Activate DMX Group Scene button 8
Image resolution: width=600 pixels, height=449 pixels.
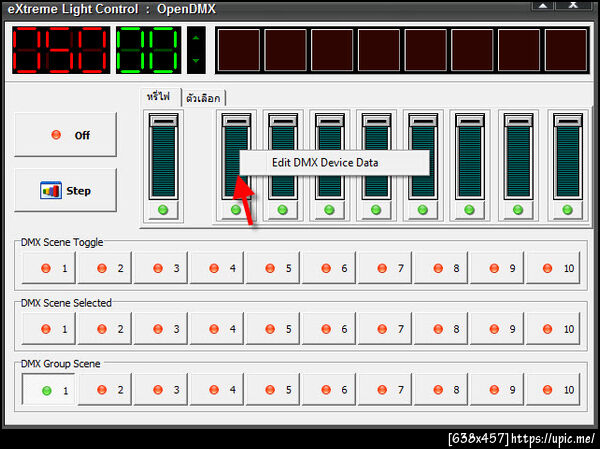point(441,390)
